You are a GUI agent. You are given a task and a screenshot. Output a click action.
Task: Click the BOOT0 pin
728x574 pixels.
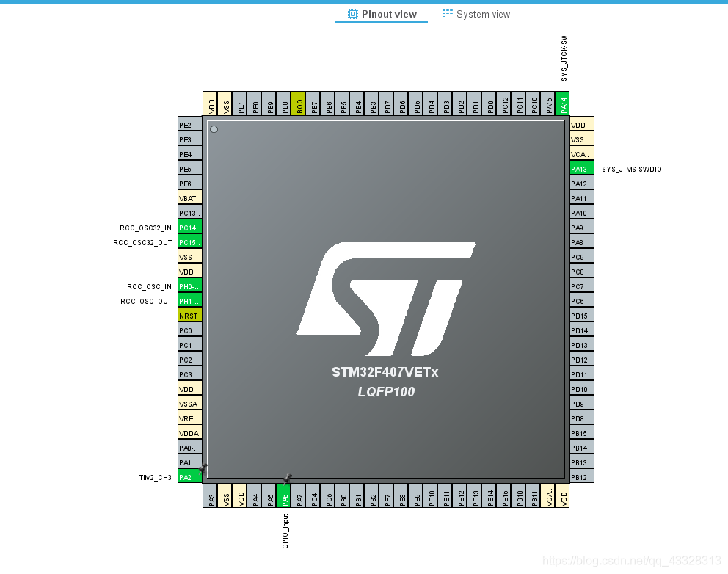pos(299,103)
